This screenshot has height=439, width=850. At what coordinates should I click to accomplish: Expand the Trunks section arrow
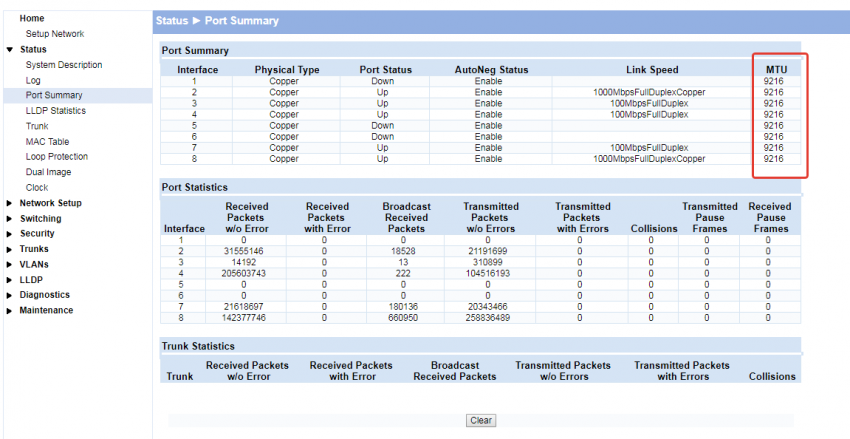[x=10, y=249]
